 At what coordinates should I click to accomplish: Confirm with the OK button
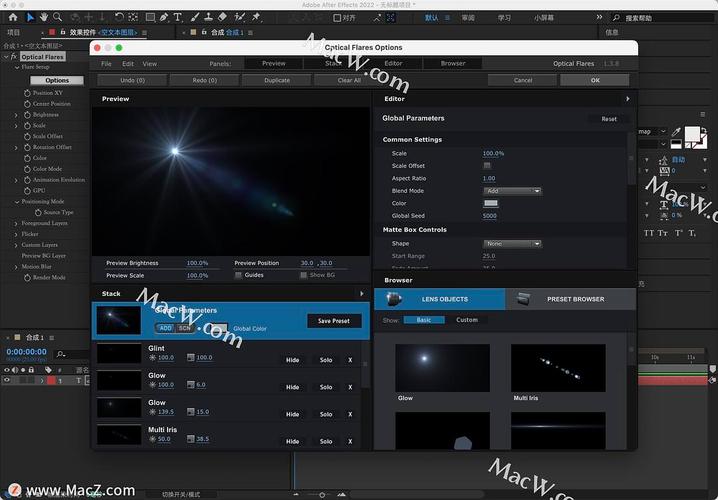pyautogui.click(x=595, y=80)
